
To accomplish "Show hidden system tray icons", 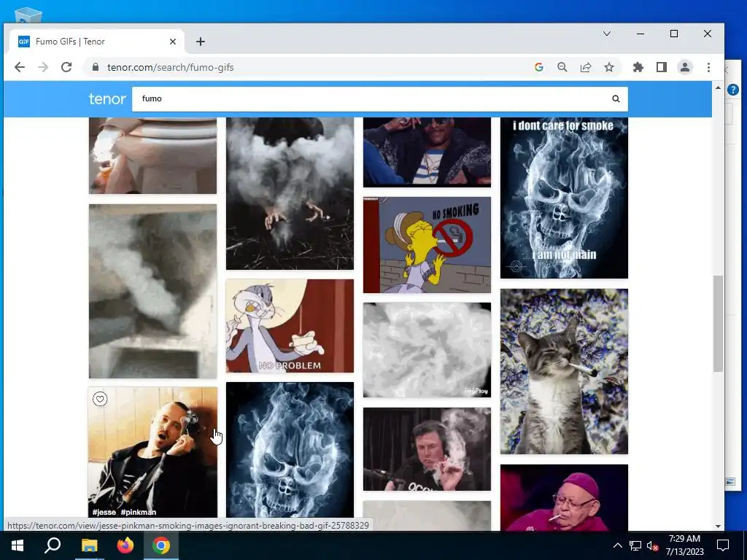I will 617,545.
